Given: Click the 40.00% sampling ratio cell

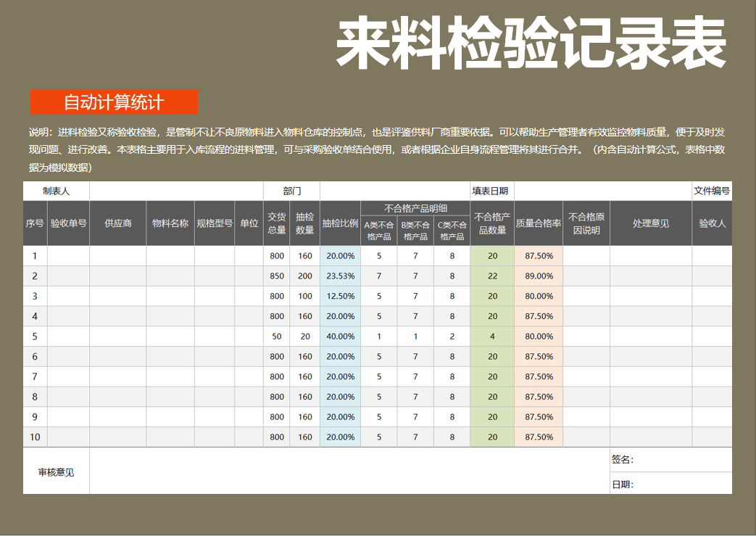Looking at the screenshot, I should 340,337.
